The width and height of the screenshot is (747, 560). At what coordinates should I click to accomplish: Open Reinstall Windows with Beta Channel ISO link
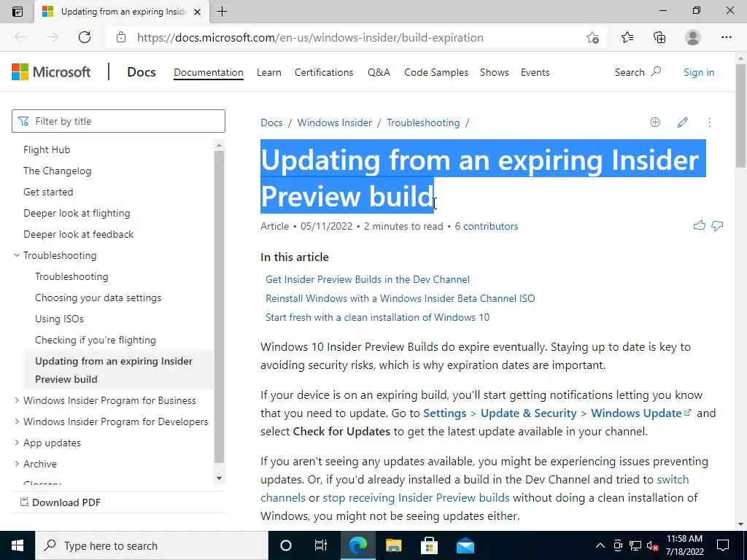400,298
